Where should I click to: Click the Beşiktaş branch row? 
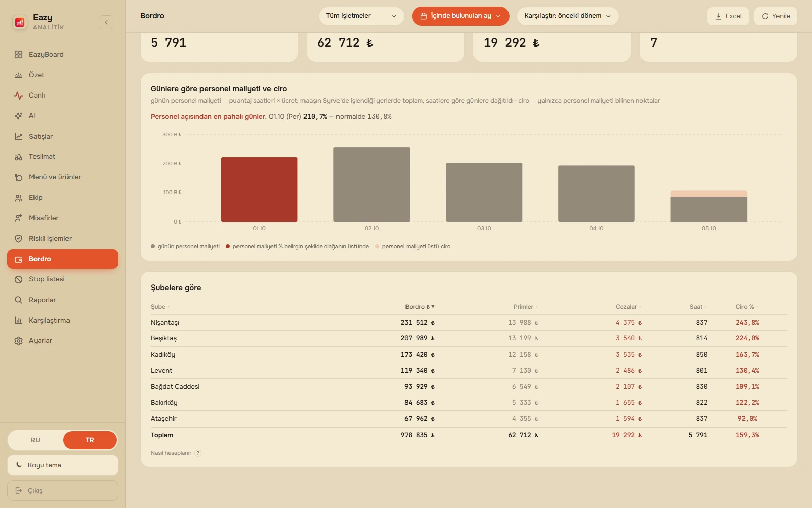[x=468, y=338]
